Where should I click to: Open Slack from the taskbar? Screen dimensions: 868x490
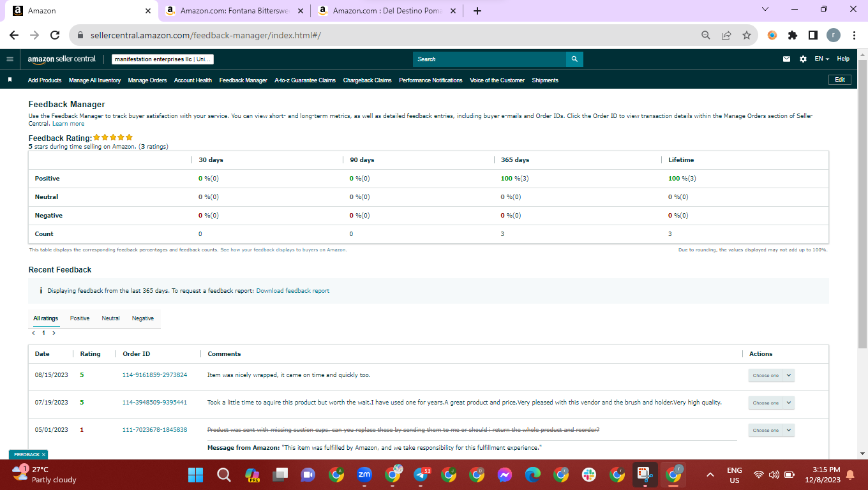coord(589,475)
